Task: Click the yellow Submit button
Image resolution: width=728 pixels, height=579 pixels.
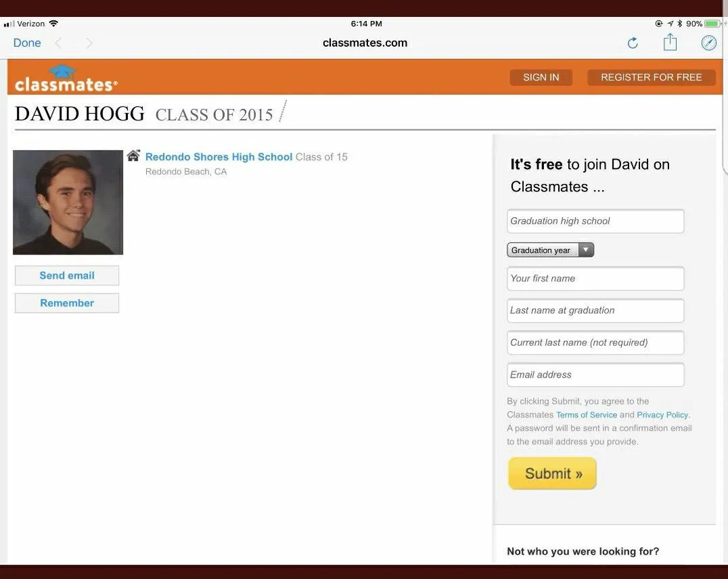Action: point(552,473)
